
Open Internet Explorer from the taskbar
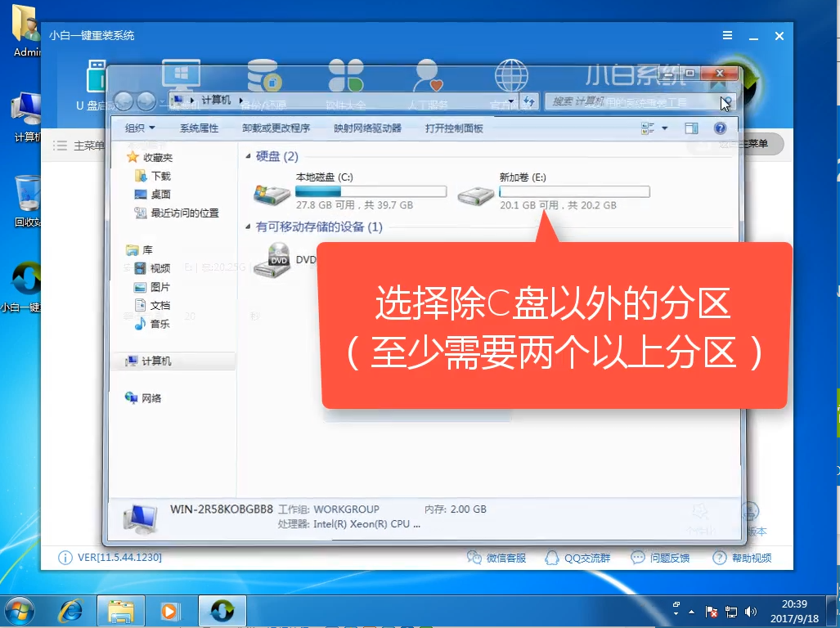(x=70, y=611)
